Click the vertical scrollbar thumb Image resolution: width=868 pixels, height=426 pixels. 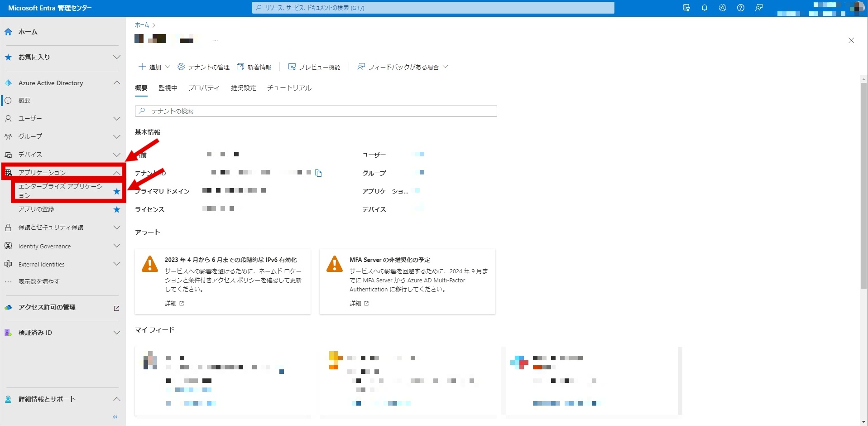point(863,186)
